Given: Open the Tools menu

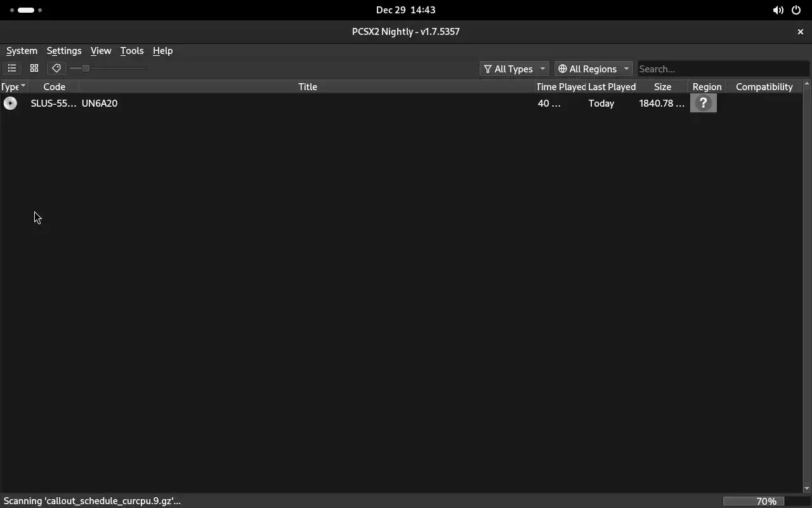Looking at the screenshot, I should [132, 51].
